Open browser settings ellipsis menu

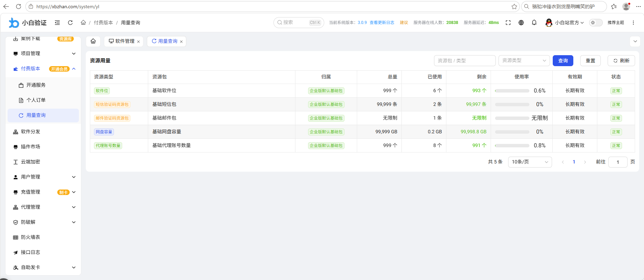pyautogui.click(x=639, y=7)
